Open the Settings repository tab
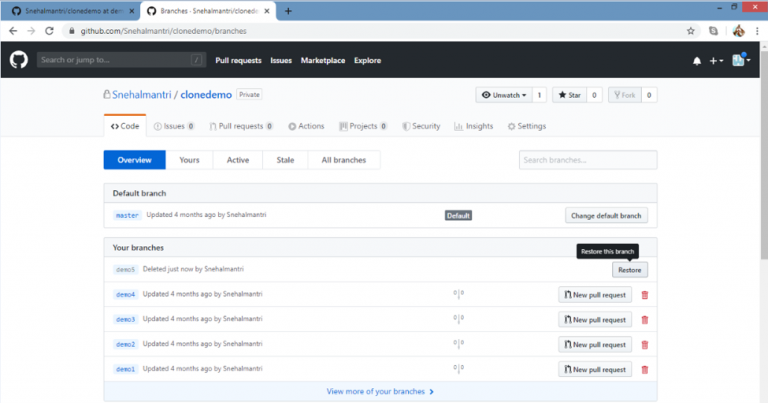This screenshot has width=768, height=403. click(526, 127)
